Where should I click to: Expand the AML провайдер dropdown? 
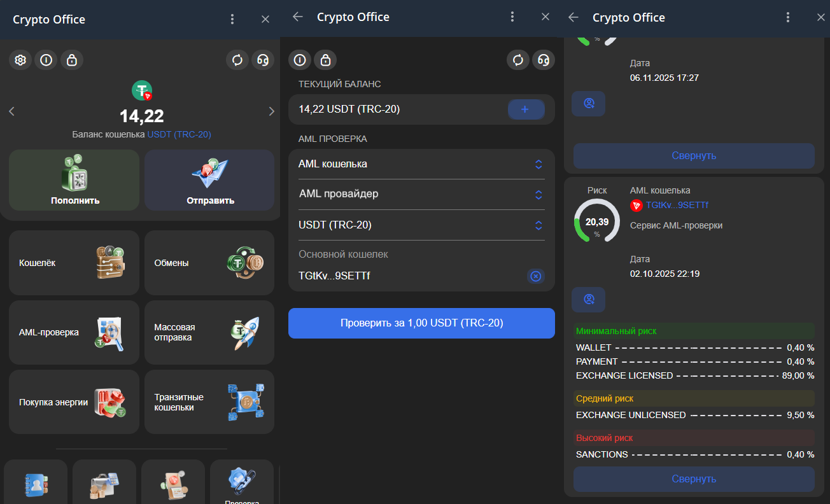[x=421, y=194]
